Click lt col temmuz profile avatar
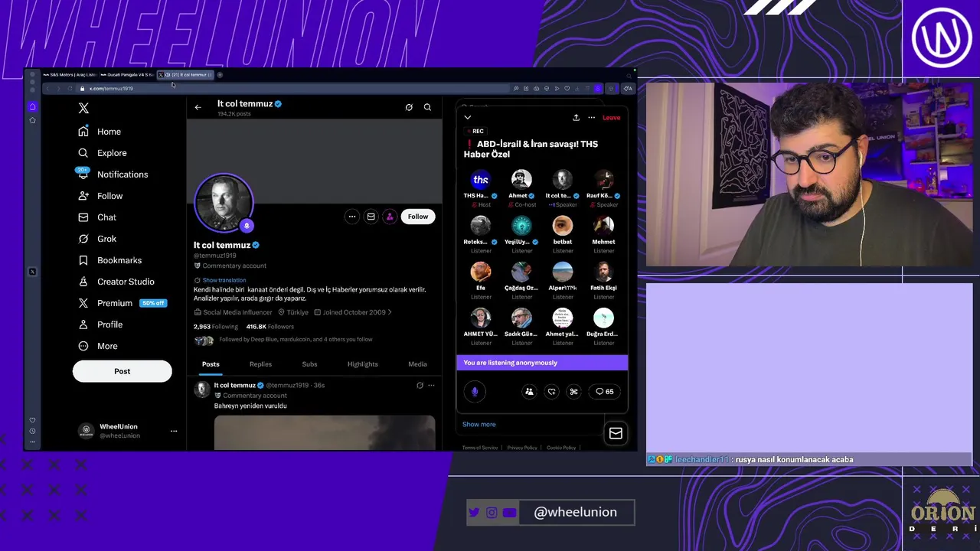 coord(224,203)
